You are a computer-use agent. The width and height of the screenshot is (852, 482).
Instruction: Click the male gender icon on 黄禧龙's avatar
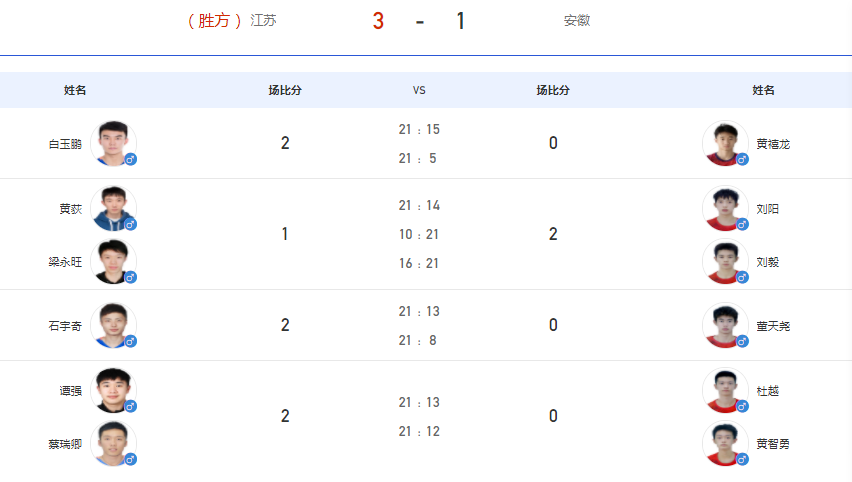coord(742,159)
